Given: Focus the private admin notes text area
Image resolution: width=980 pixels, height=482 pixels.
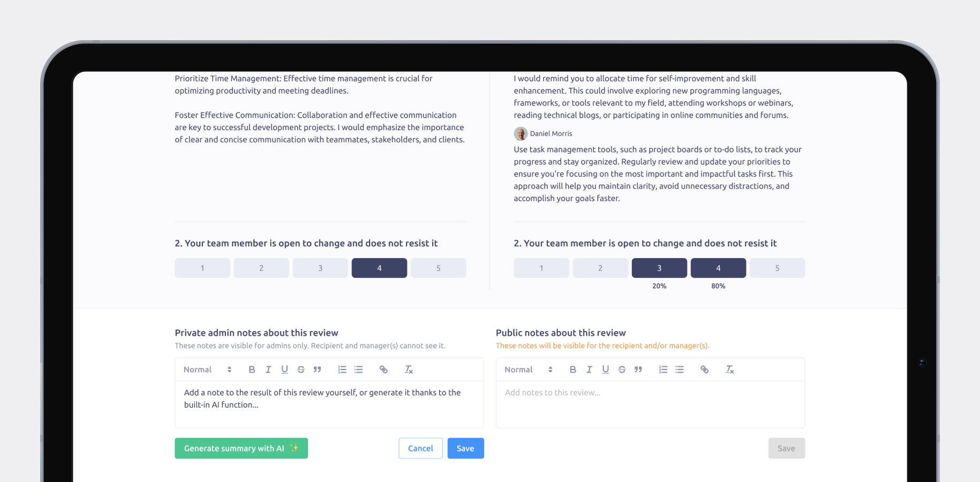Looking at the screenshot, I should pyautogui.click(x=329, y=404).
